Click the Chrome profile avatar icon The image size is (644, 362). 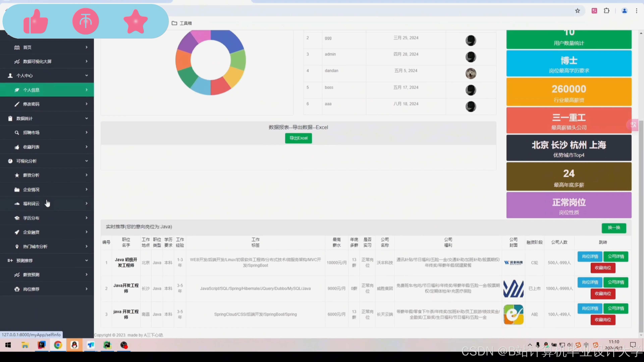click(624, 11)
